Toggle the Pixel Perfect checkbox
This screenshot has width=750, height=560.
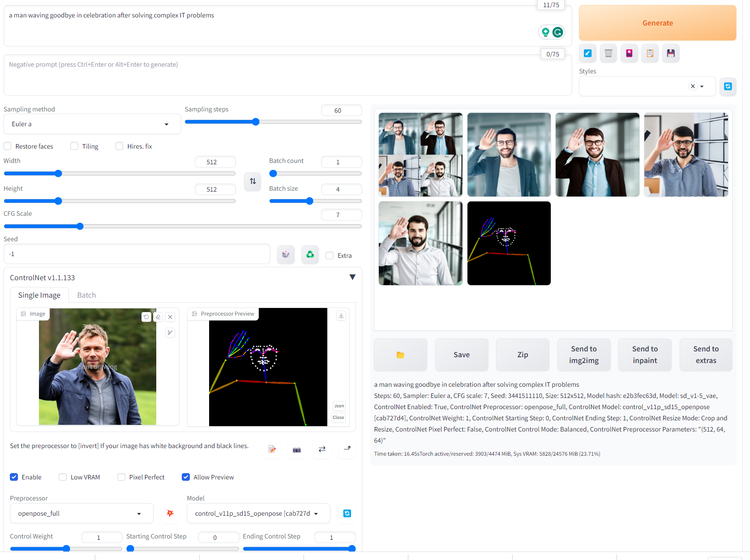pos(121,477)
